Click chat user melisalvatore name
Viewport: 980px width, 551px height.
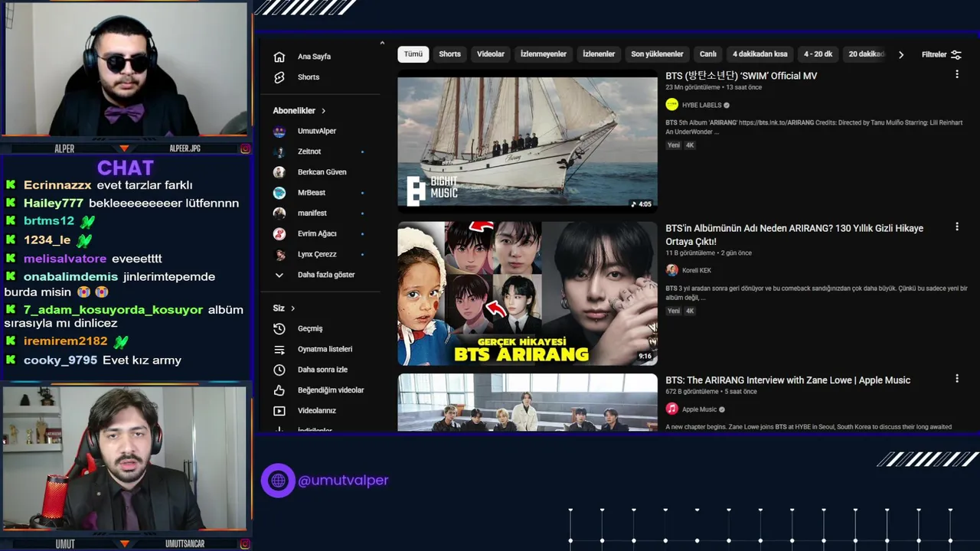click(x=65, y=259)
